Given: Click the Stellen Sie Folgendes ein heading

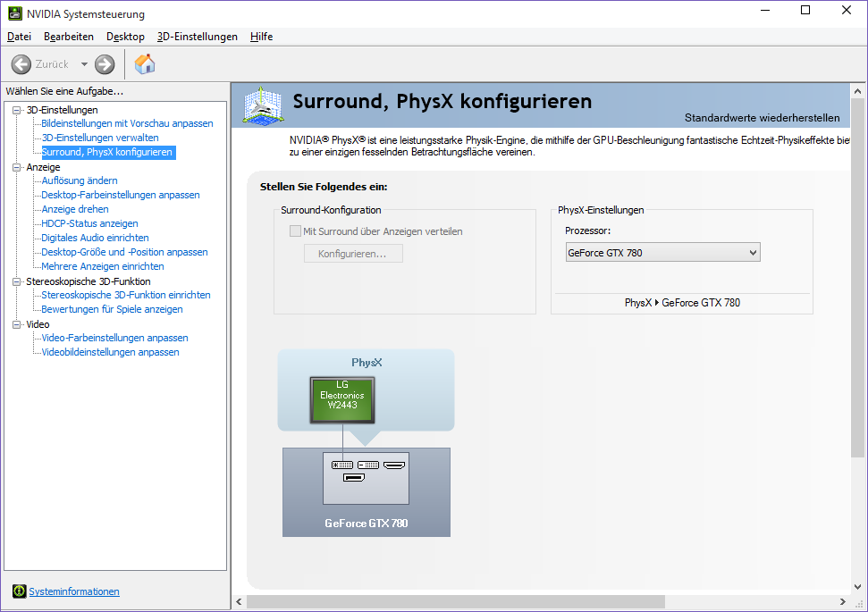Looking at the screenshot, I should (324, 187).
